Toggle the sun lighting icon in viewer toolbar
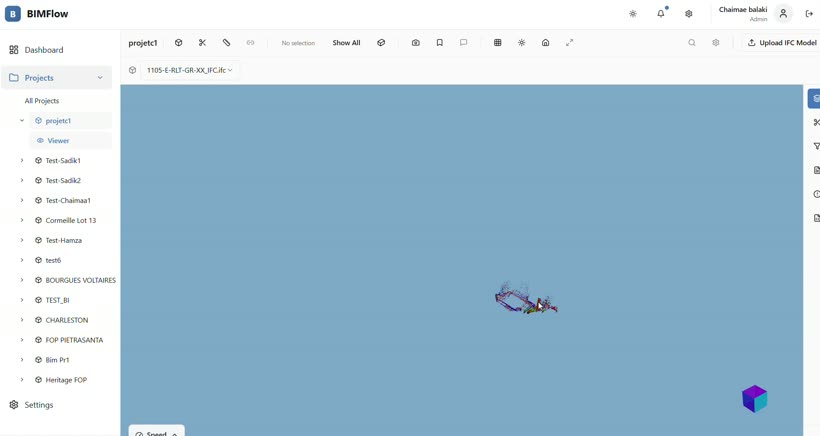 (x=521, y=43)
